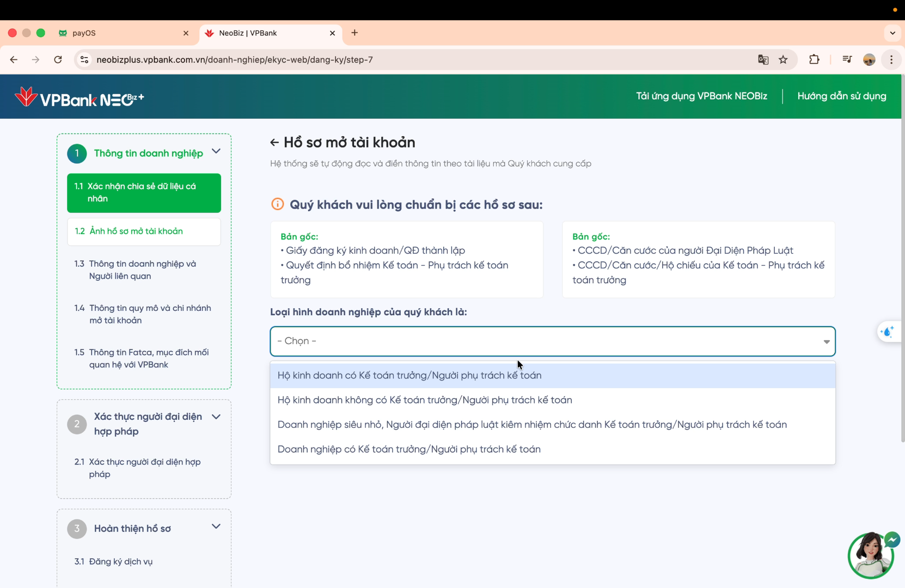
Task: Open Hướng dẫn sử dụng link
Action: (x=841, y=96)
